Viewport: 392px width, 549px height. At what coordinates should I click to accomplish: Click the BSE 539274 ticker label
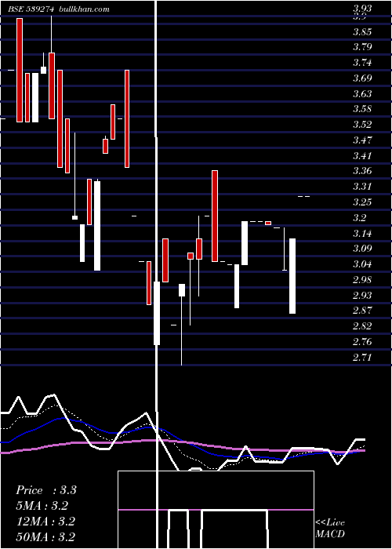pos(31,9)
